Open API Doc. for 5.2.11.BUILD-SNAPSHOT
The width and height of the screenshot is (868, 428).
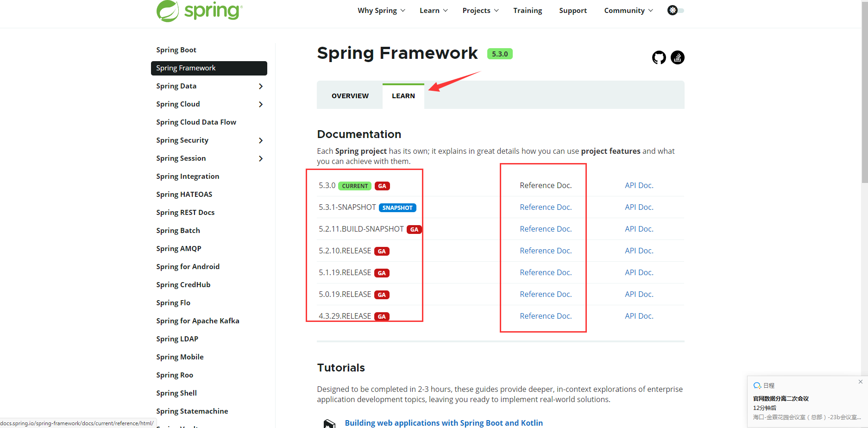pyautogui.click(x=639, y=229)
